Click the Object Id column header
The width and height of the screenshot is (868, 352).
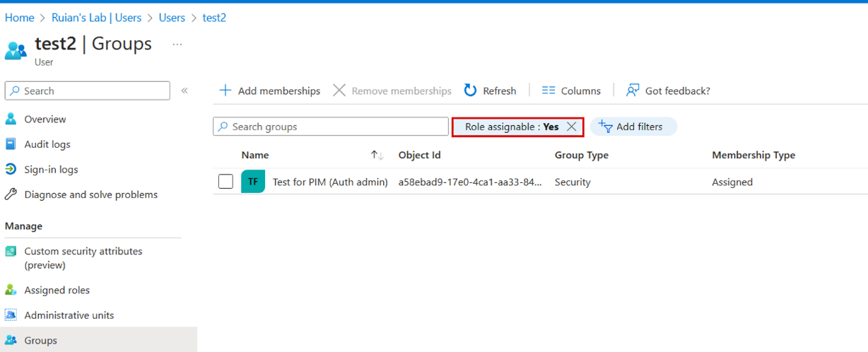[420, 155]
